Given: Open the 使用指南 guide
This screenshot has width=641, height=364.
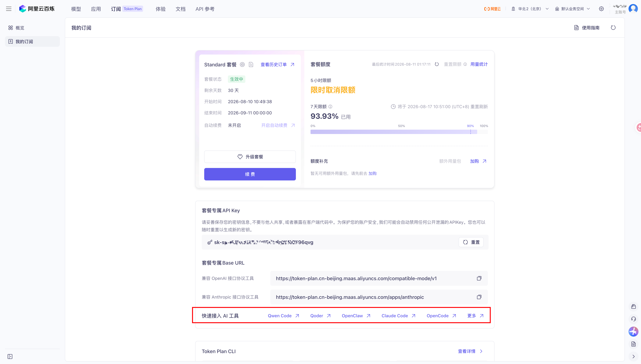Looking at the screenshot, I should click(587, 27).
